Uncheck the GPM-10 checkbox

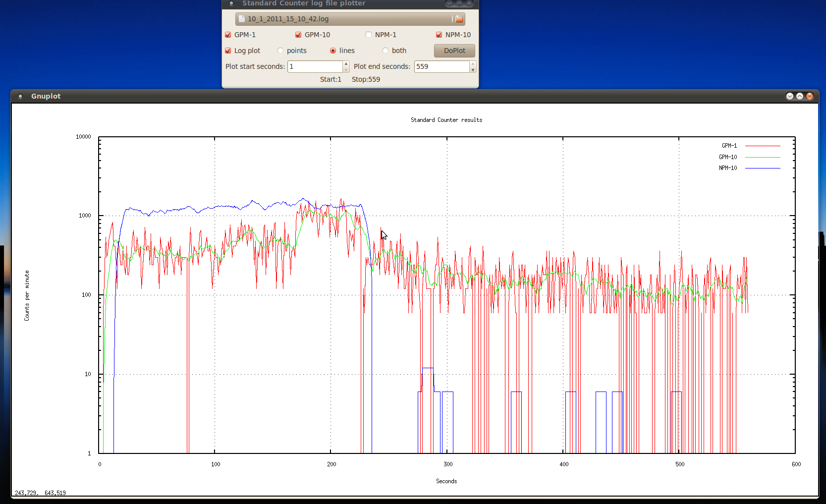(x=298, y=35)
